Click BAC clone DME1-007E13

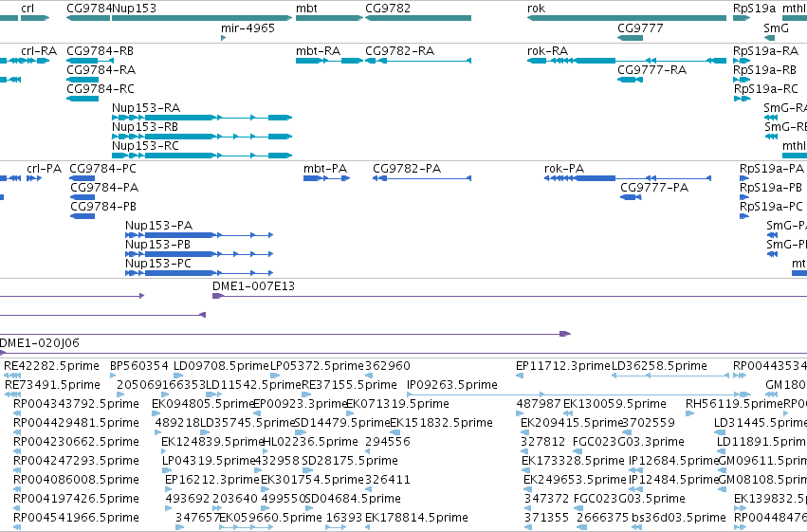click(509, 296)
